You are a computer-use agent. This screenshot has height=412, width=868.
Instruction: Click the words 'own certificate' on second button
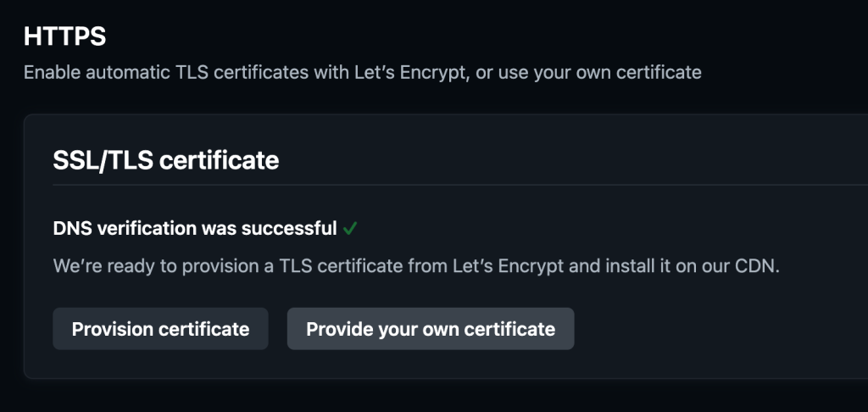pos(497,329)
